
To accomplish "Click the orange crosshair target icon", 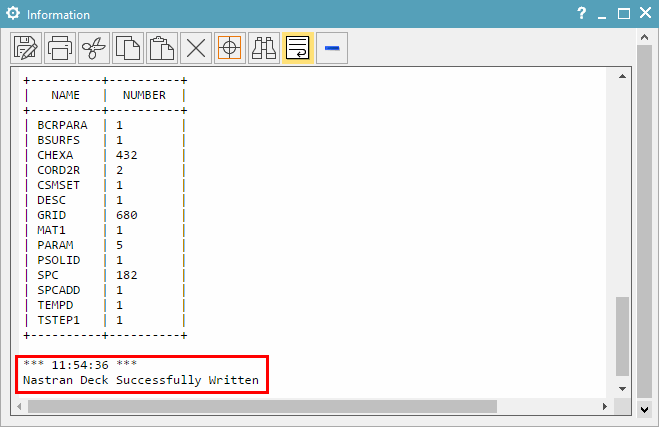I will point(230,48).
